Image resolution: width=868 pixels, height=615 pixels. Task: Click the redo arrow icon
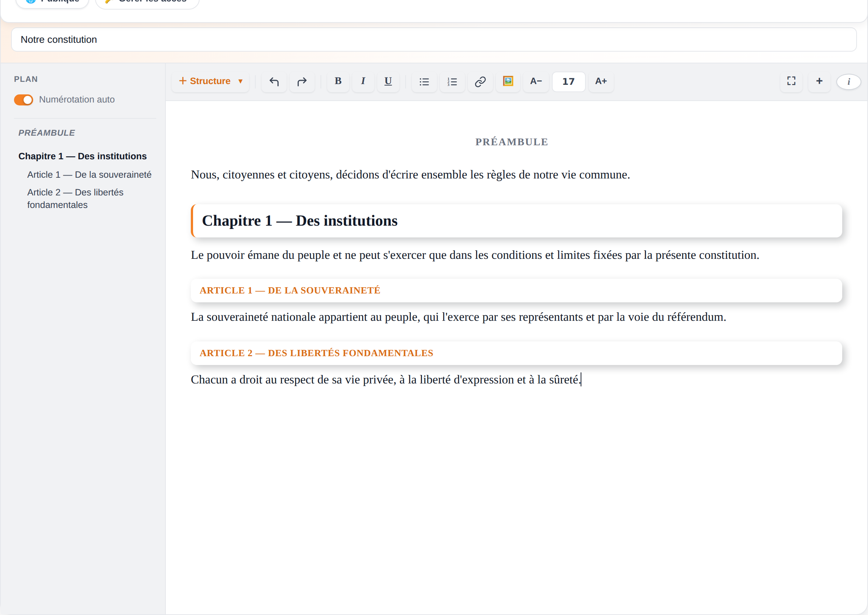click(x=302, y=81)
